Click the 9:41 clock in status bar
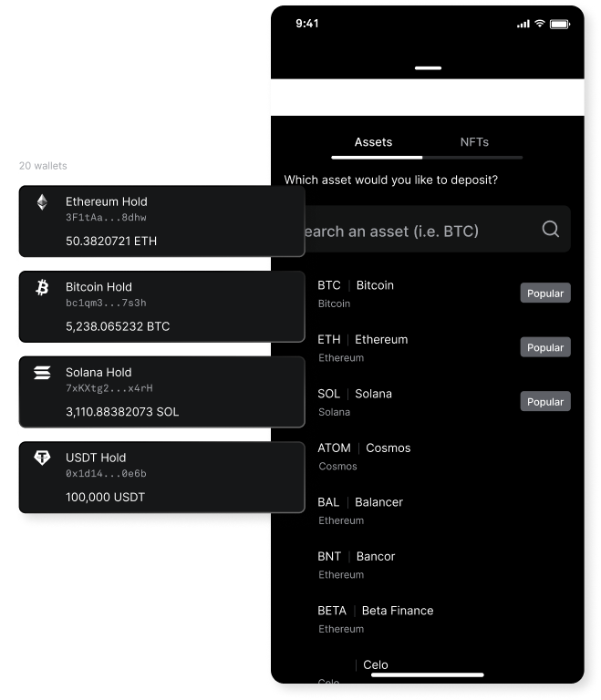 307,24
